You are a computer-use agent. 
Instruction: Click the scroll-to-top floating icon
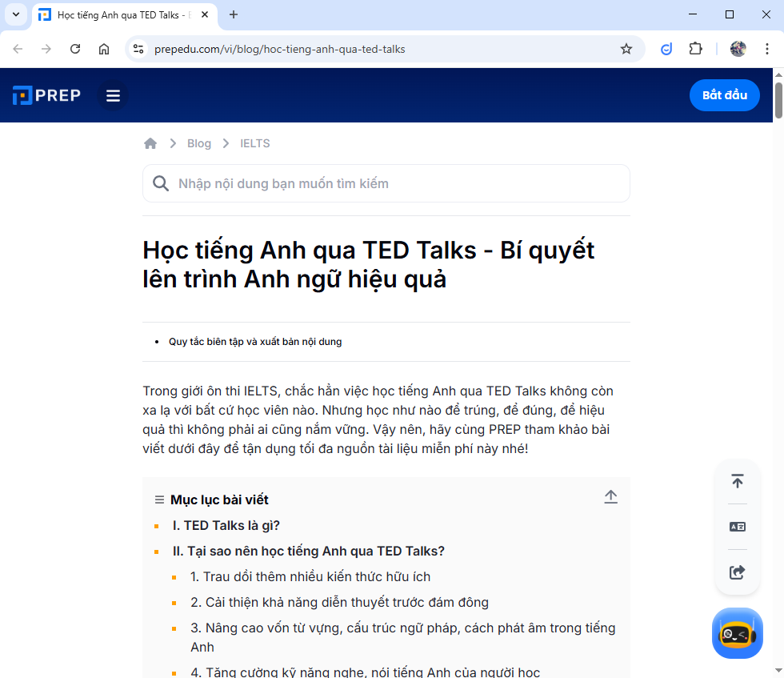[738, 481]
